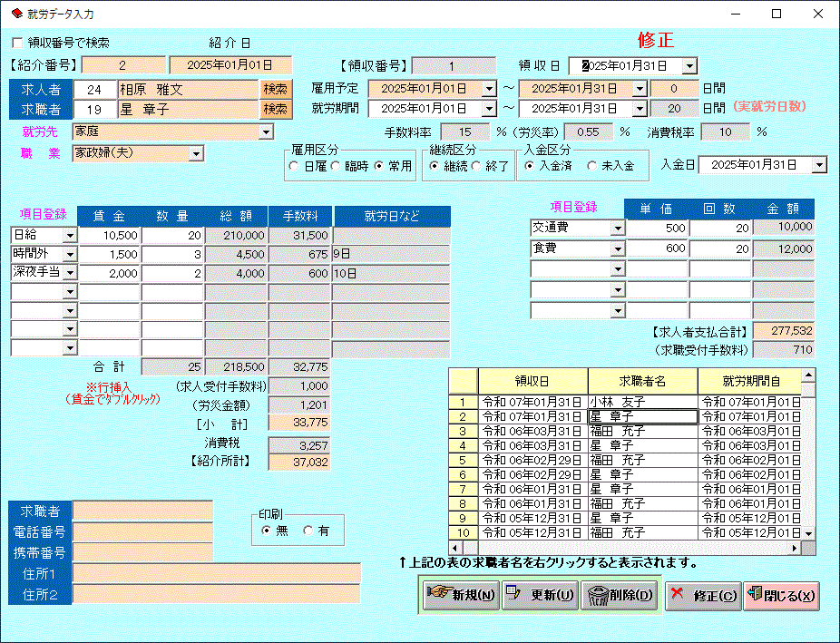The width and height of the screenshot is (840, 643).
Task: Open the 深夜手当 wage item dropdown
Action: coord(70,273)
